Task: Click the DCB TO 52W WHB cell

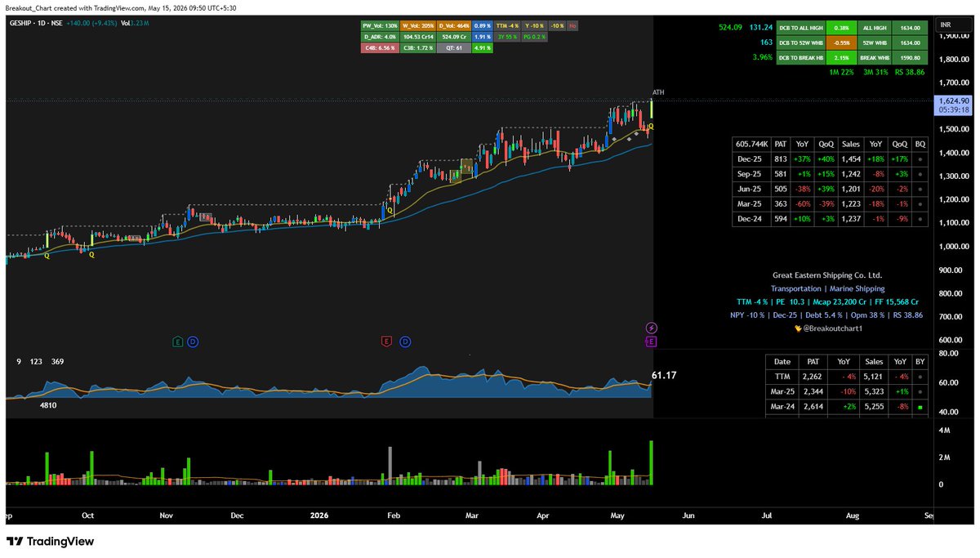Action: coord(800,42)
